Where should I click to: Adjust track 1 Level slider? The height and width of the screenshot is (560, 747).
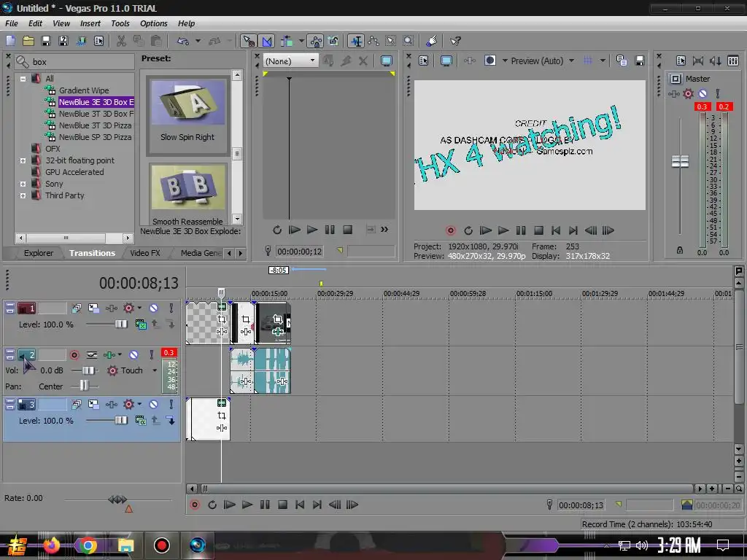pyautogui.click(x=122, y=324)
